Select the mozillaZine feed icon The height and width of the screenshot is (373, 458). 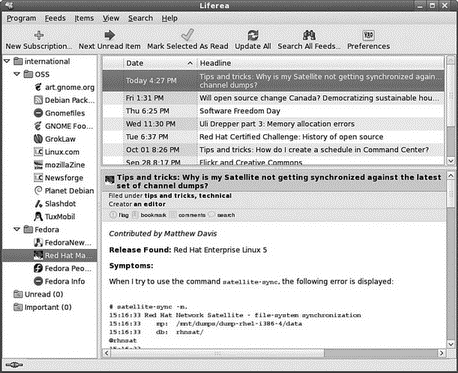point(38,165)
